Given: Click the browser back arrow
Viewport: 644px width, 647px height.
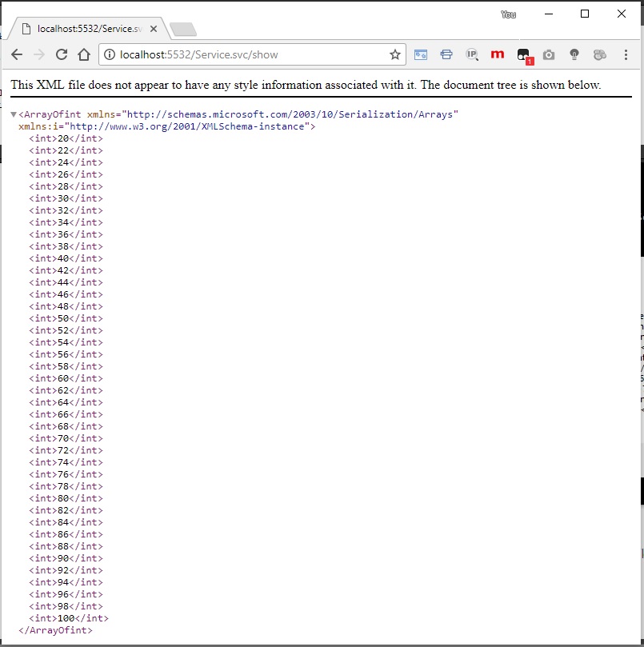Looking at the screenshot, I should tap(17, 55).
